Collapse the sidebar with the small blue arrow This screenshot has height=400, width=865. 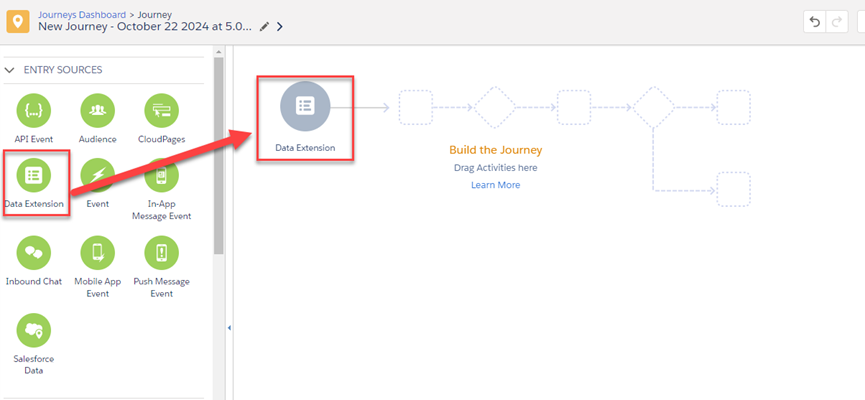coord(229,328)
